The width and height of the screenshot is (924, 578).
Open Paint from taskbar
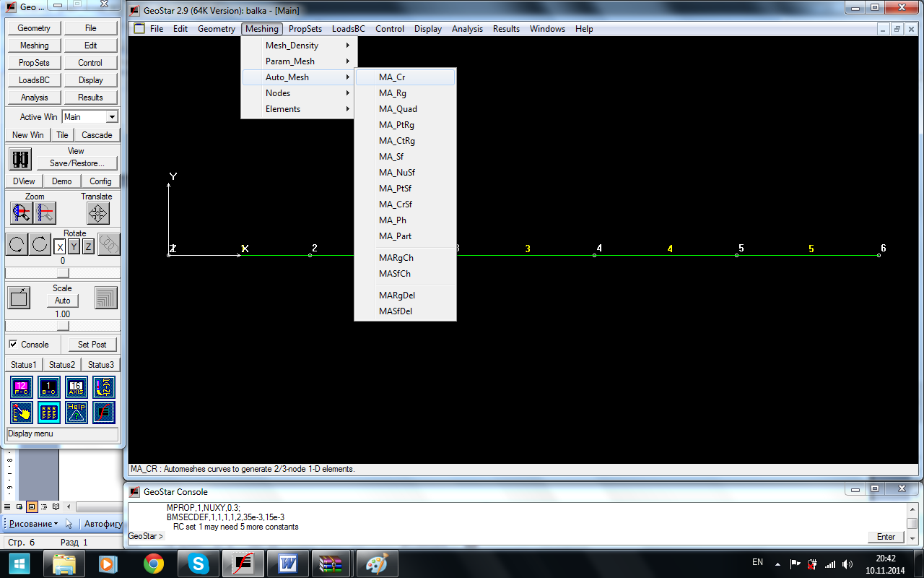click(x=377, y=564)
